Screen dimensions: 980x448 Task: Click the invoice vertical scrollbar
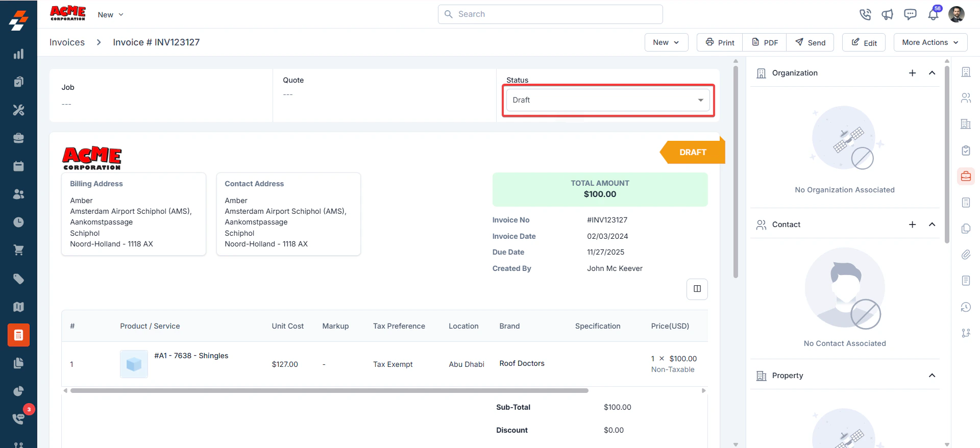click(x=736, y=172)
